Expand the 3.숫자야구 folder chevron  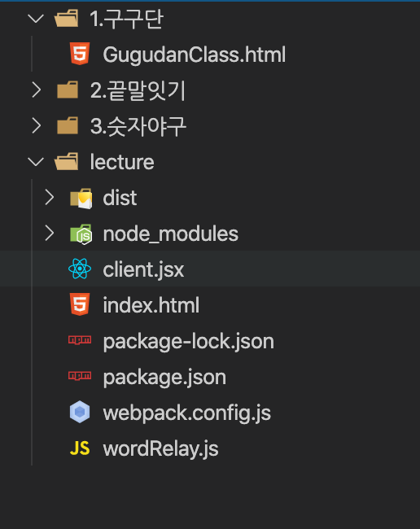(x=36, y=126)
